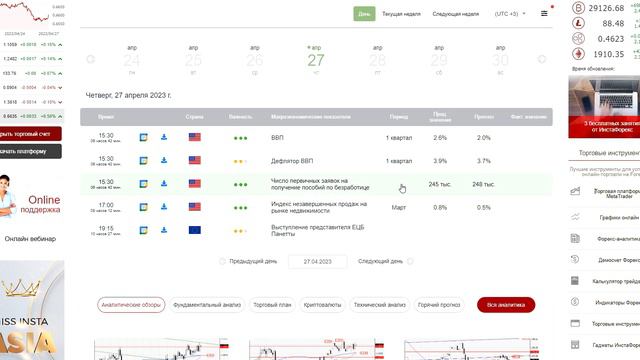Click Litecoin icon beside 88.48
640x360 pixels.
(578, 23)
